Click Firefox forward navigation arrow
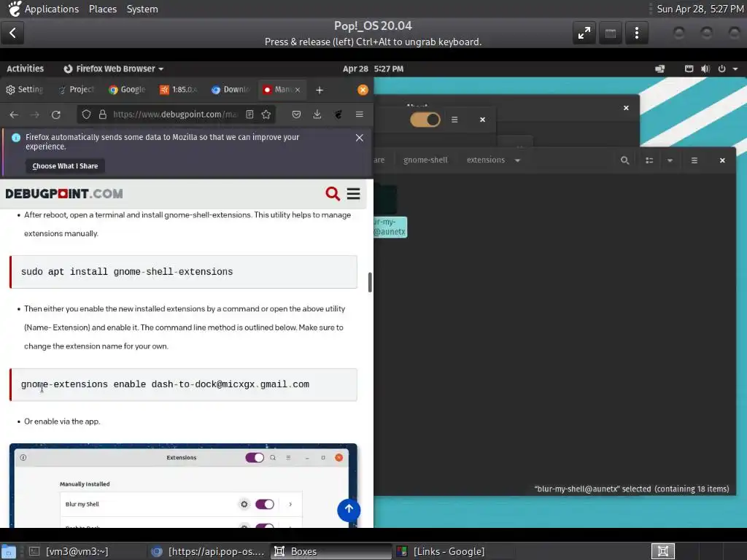The width and height of the screenshot is (747, 560). pos(35,114)
